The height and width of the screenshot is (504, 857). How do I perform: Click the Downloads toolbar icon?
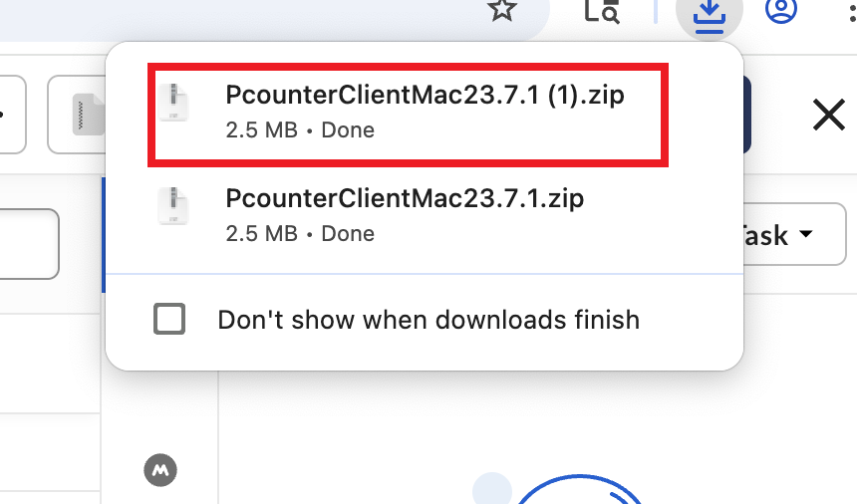[709, 14]
